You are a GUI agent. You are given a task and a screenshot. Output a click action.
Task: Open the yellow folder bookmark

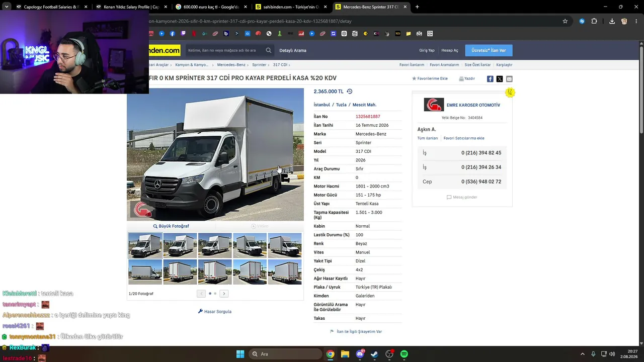point(409,34)
